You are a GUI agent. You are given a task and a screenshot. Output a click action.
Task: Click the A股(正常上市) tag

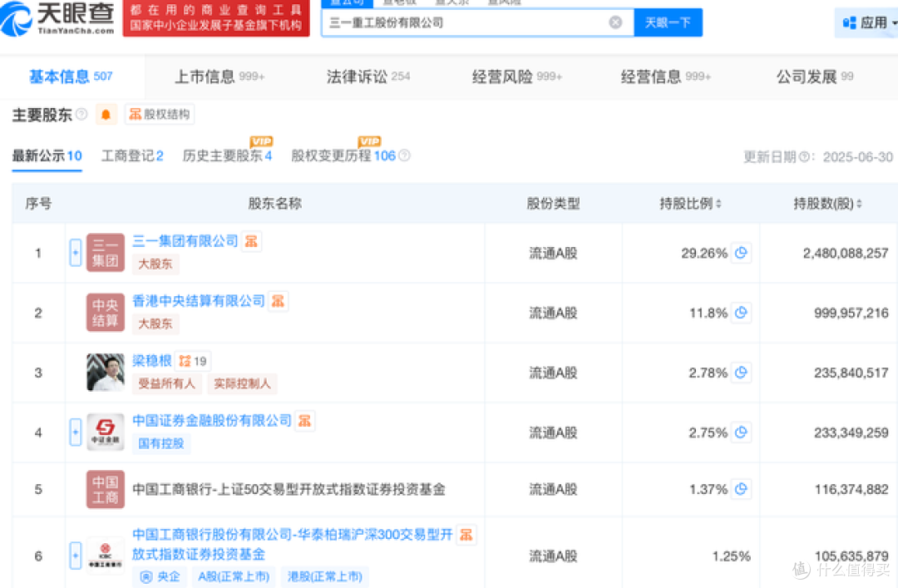click(234, 576)
